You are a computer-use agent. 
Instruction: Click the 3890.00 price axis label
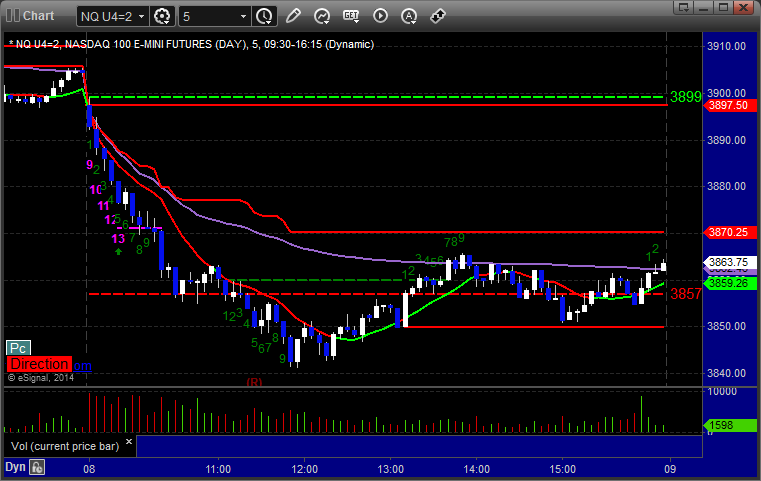(726, 140)
